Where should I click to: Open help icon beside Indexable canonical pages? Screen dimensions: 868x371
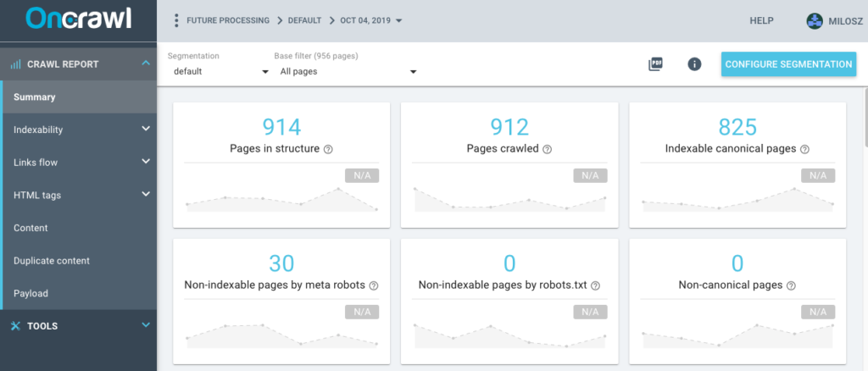(805, 149)
